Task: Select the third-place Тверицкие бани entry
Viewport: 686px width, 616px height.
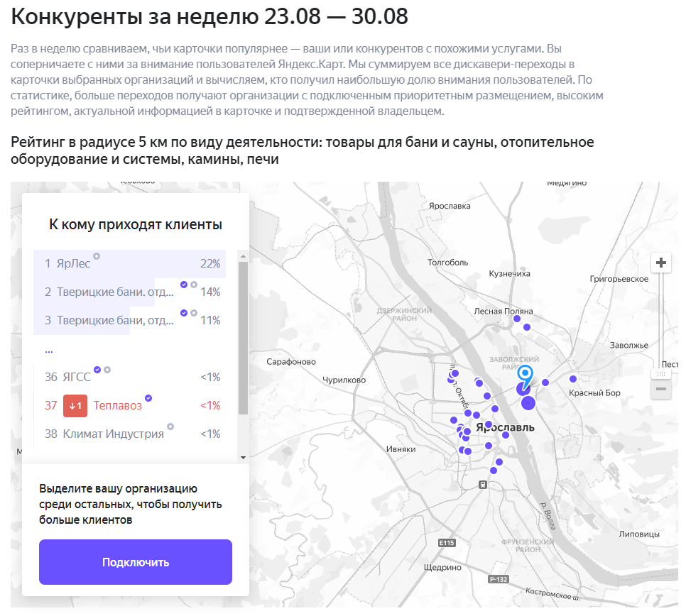Action: point(130,321)
